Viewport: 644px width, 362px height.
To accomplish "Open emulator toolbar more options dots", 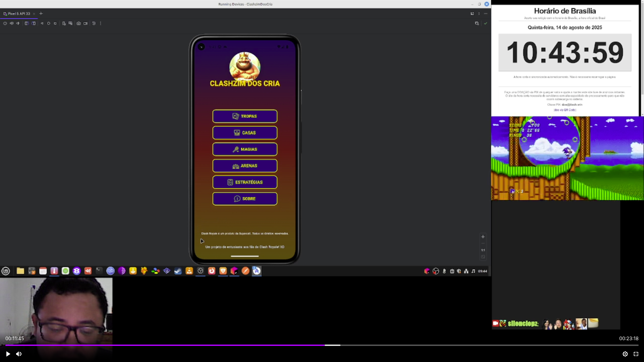I will pos(101,23).
